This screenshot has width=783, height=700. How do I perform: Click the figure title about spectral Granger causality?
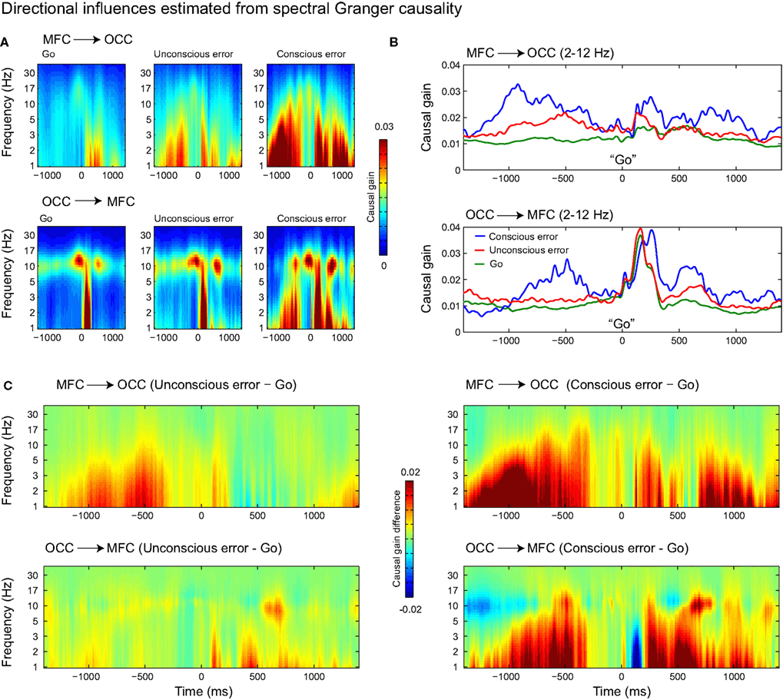point(232,9)
